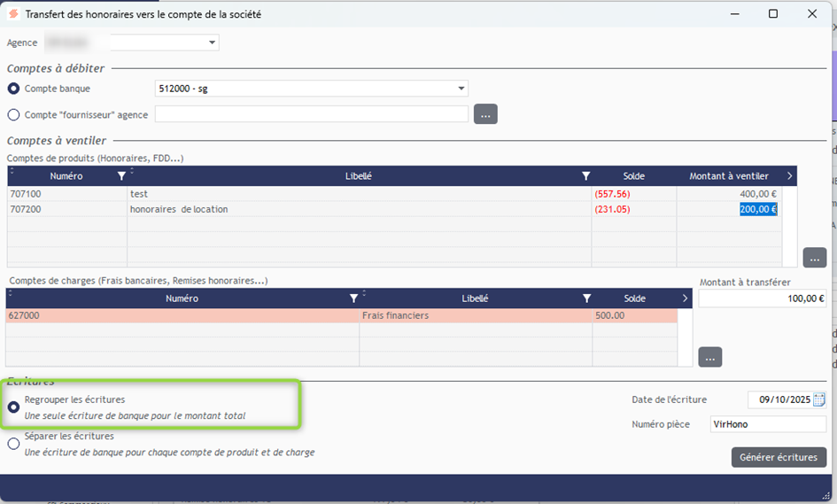Sort by the Solde header in products table
This screenshot has height=504, width=837.
point(633,176)
